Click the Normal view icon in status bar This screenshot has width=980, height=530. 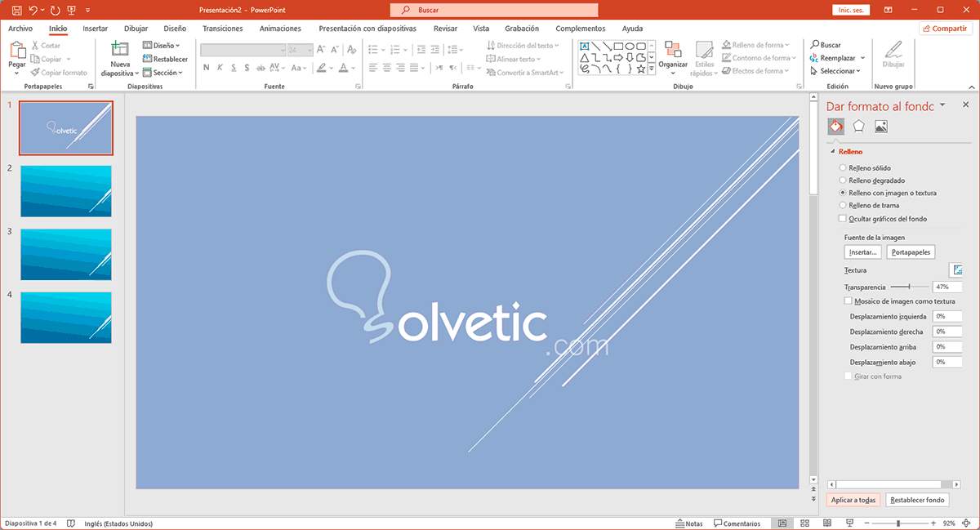(782, 523)
